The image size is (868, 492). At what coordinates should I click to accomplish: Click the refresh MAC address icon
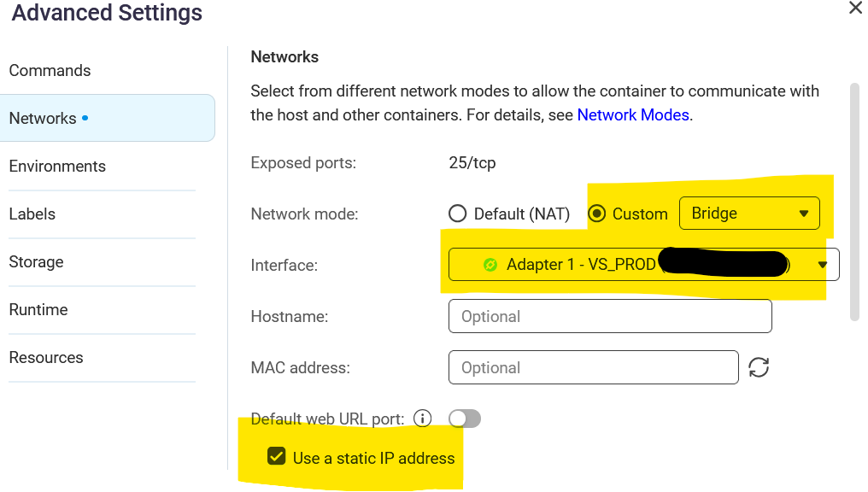[x=759, y=367]
